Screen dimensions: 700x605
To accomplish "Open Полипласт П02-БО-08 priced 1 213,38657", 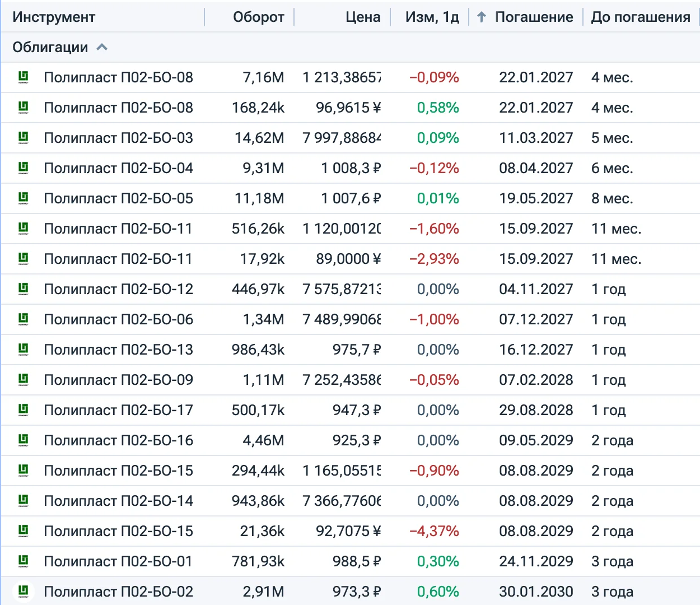I will (118, 77).
